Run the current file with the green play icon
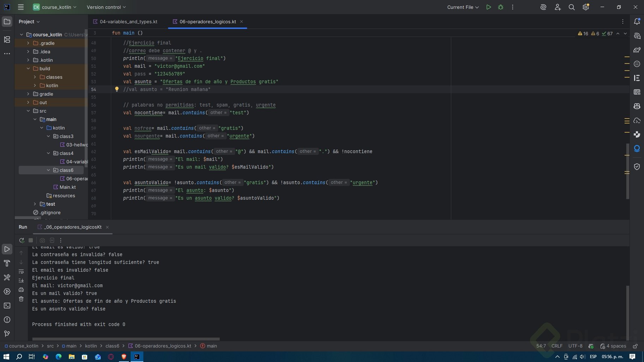The height and width of the screenshot is (362, 644). point(489,7)
